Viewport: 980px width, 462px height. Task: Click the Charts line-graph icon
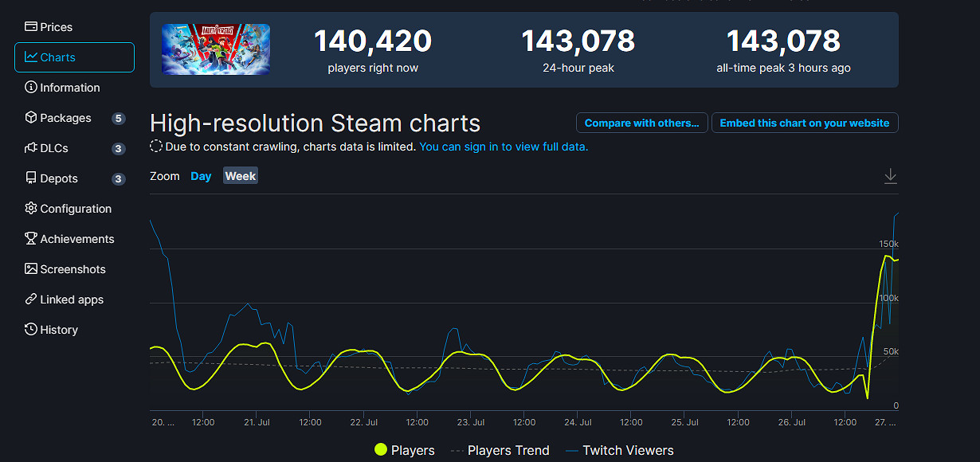point(31,57)
